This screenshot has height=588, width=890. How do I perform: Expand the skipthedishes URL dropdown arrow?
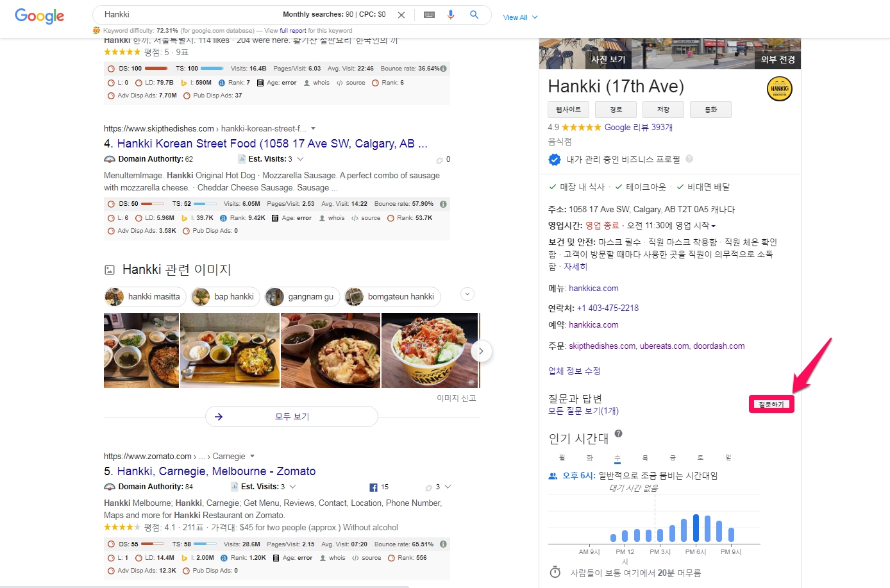pyautogui.click(x=313, y=128)
